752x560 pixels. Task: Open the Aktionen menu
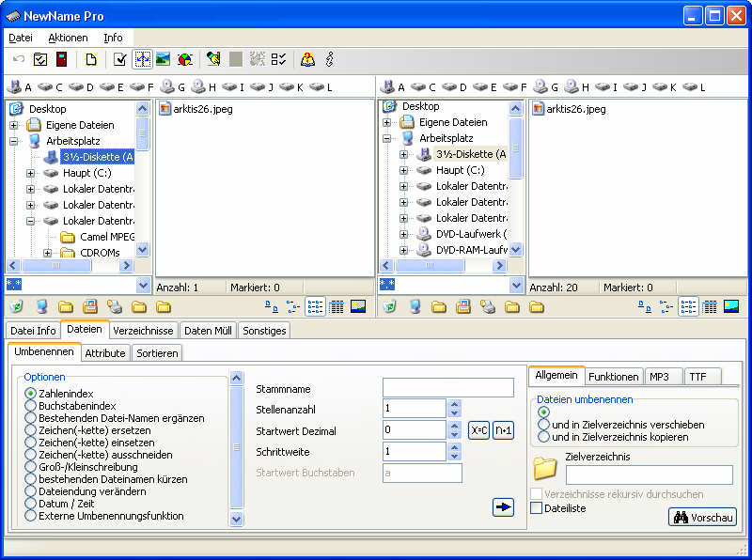(x=68, y=38)
